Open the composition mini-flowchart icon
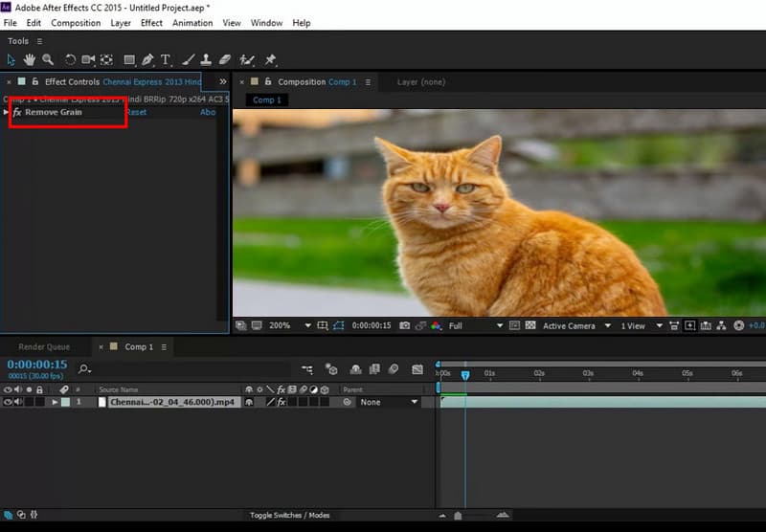This screenshot has width=766, height=532. coord(307,369)
